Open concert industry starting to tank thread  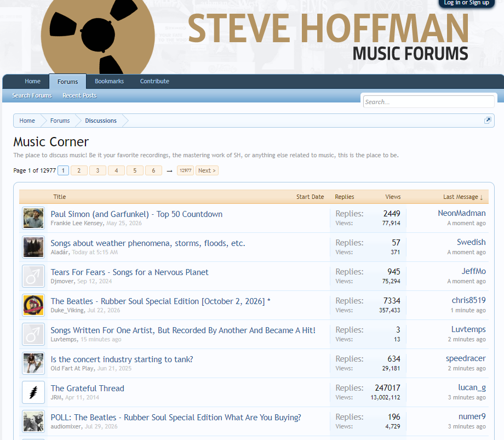tap(122, 359)
